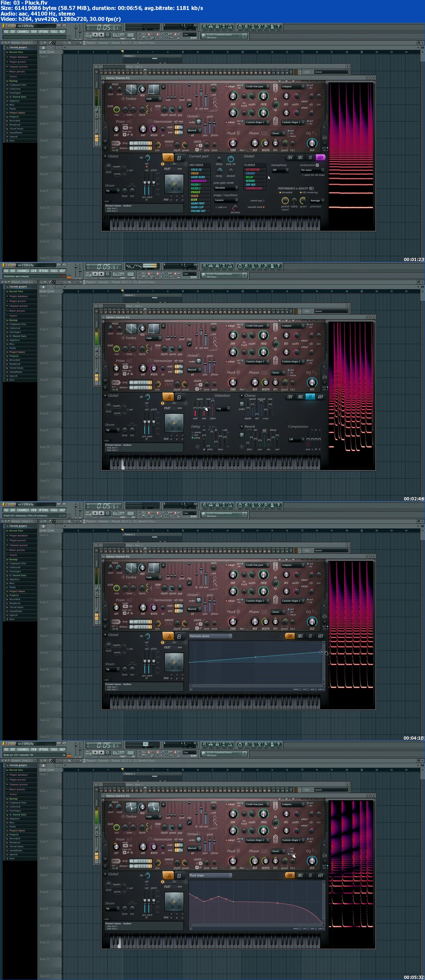Toggle FREEZE under Pluck shape envelope
The height and width of the screenshot is (980, 425).
(300, 929)
